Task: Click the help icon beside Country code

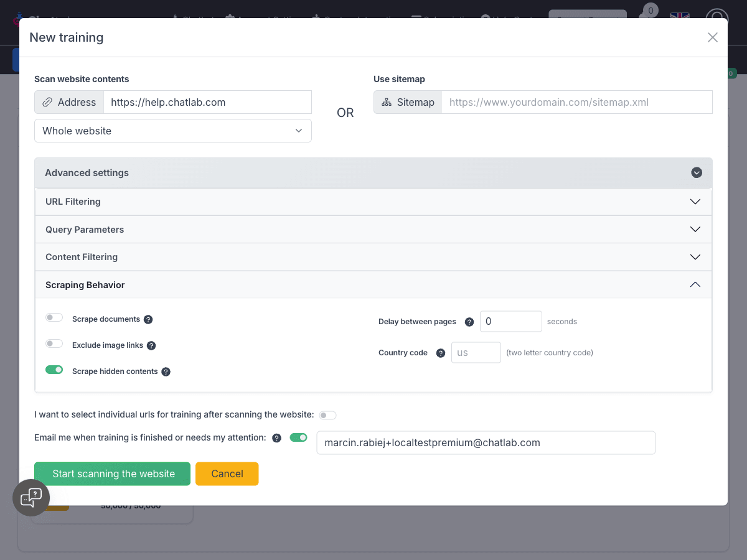Action: click(441, 353)
